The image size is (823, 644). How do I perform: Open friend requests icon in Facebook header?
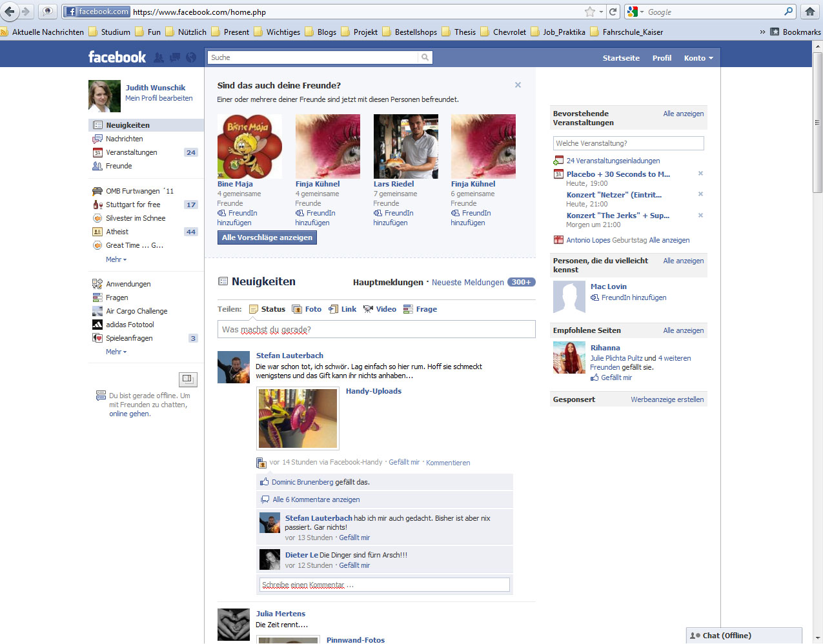pos(159,57)
